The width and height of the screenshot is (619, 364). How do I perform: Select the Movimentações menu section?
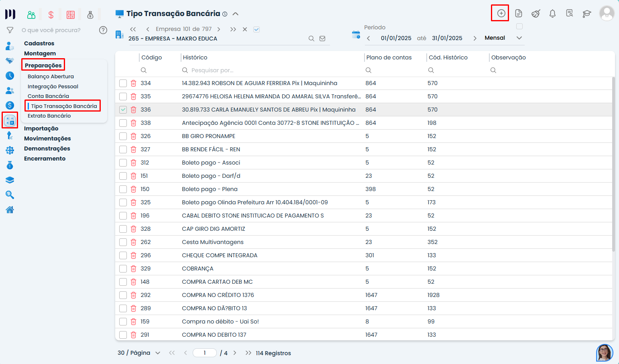(x=47, y=138)
